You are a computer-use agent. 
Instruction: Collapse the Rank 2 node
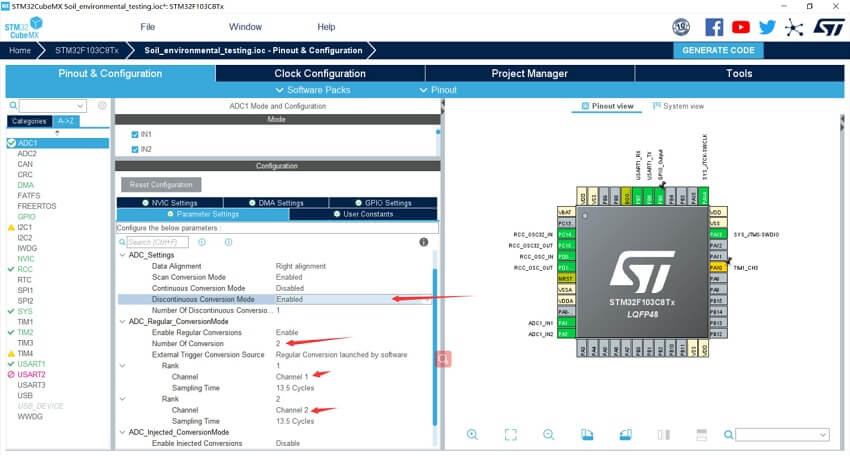pos(122,399)
